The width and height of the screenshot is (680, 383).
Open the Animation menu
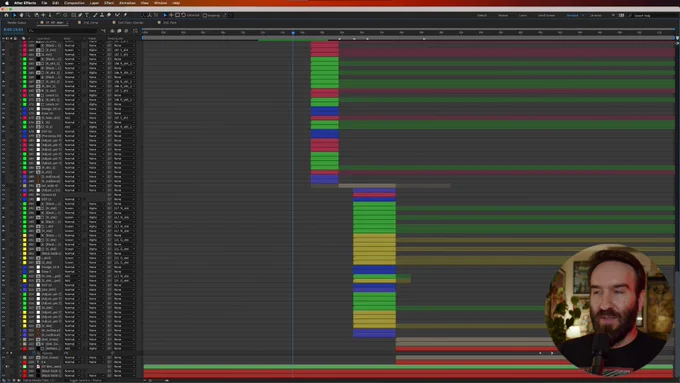127,3
